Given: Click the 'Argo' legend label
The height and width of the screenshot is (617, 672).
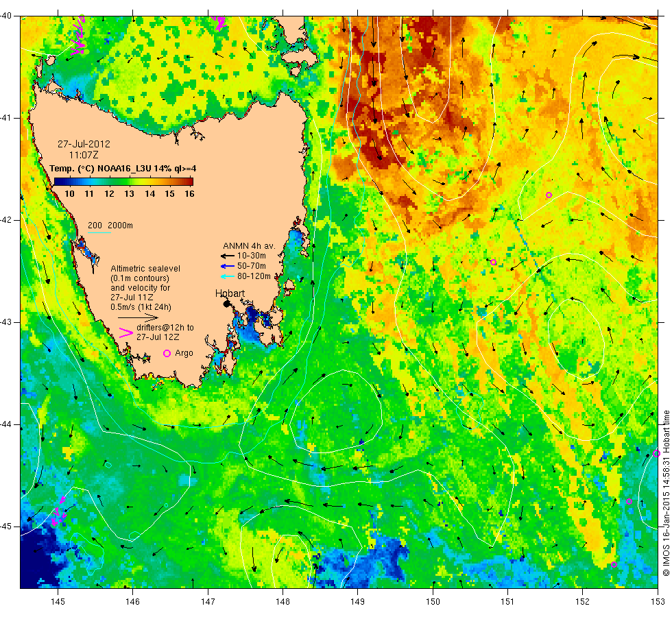Looking at the screenshot, I should click(x=184, y=353).
